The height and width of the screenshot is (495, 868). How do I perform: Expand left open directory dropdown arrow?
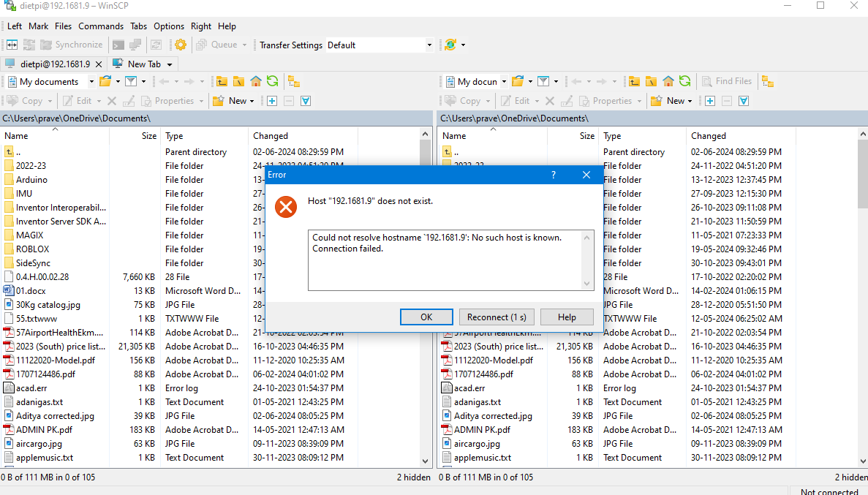pos(118,81)
